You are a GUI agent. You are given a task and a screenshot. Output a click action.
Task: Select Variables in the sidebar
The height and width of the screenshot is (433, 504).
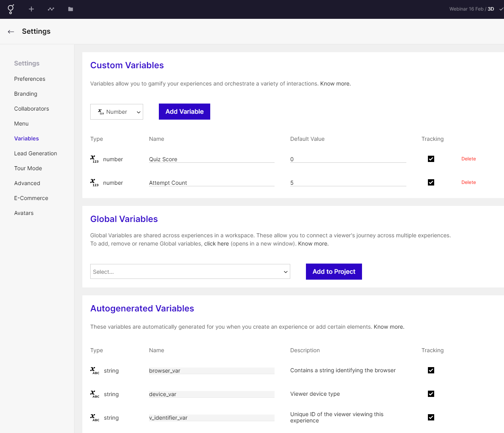coord(26,138)
